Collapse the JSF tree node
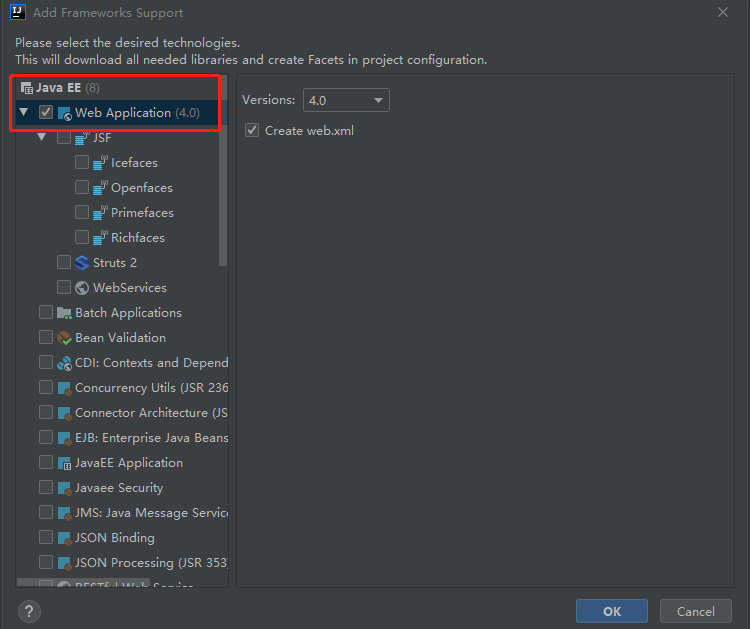Viewport: 750px width, 629px height. (42, 137)
